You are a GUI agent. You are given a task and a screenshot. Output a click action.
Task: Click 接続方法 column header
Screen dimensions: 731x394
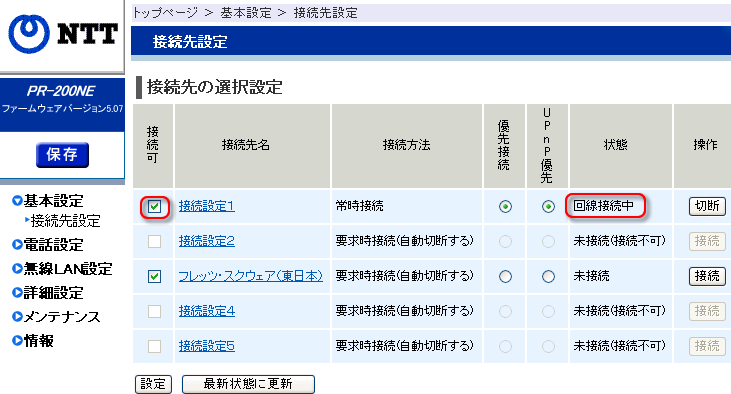[x=407, y=145]
